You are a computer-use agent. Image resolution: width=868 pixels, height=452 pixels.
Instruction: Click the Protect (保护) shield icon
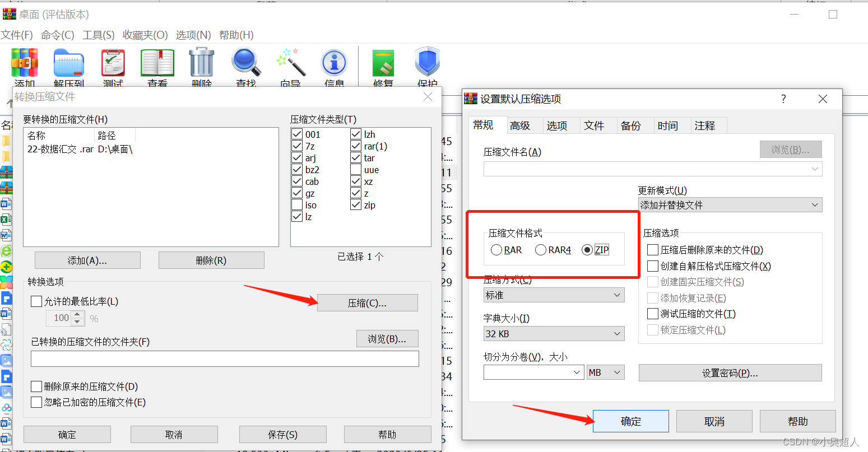428,62
